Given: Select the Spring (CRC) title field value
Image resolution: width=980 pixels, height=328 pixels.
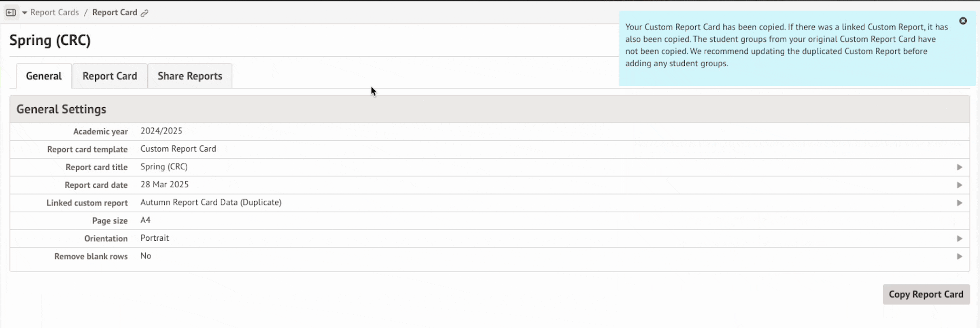Looking at the screenshot, I should [164, 167].
